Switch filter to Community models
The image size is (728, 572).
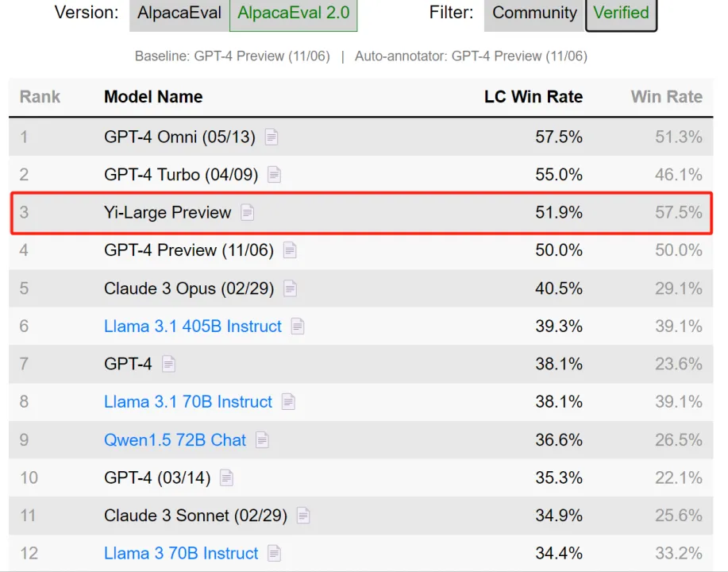tap(534, 14)
